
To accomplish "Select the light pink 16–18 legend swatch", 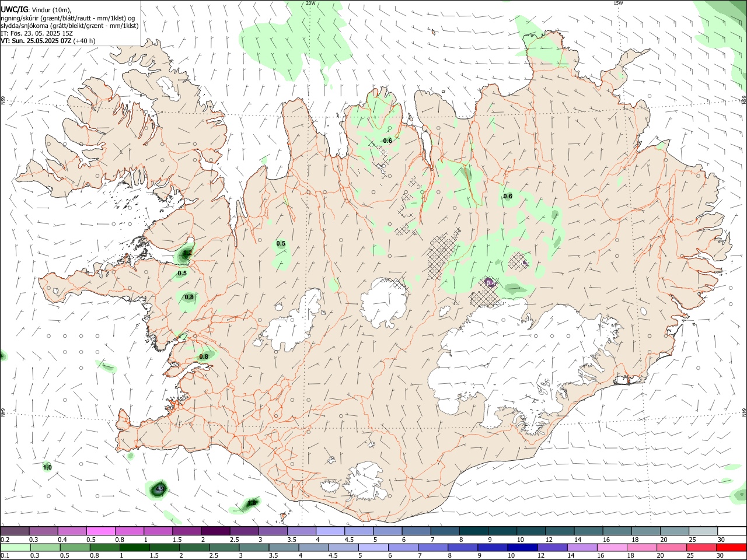I will (x=612, y=547).
